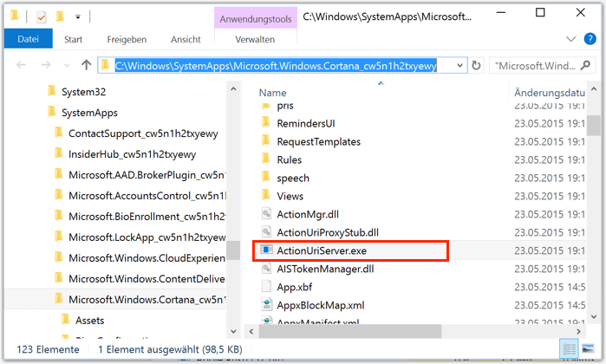The image size is (606, 364).
Task: Open the recent locations dropdown
Action: point(67,65)
